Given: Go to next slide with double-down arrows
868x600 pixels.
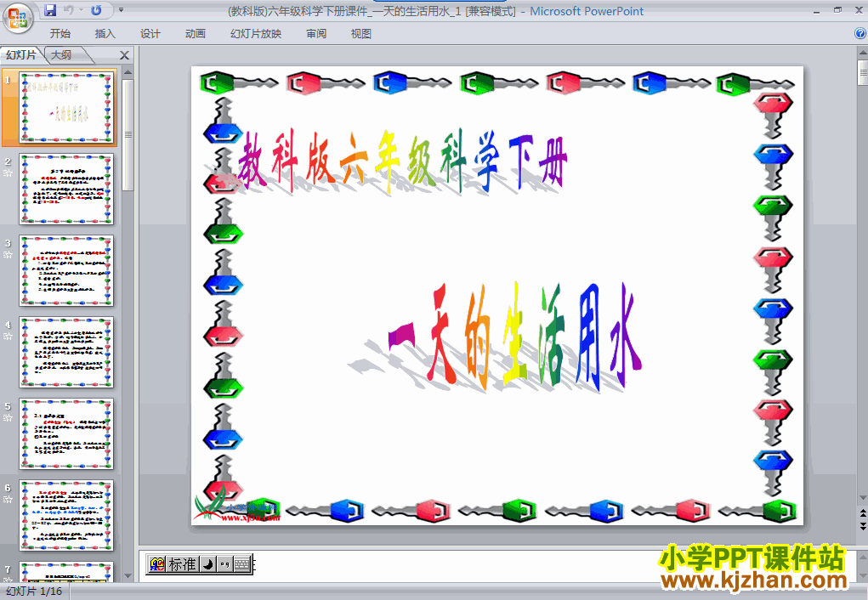Looking at the screenshot, I should [x=862, y=525].
